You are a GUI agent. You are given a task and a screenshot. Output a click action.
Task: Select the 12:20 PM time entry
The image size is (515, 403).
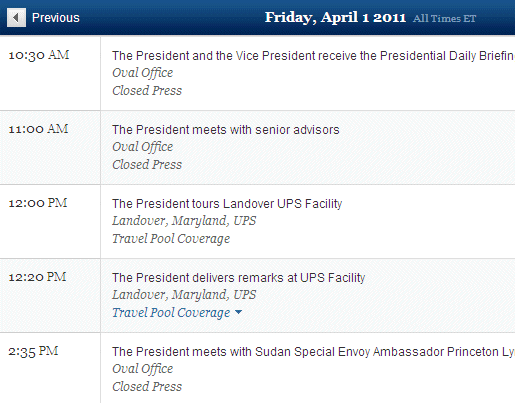37,277
